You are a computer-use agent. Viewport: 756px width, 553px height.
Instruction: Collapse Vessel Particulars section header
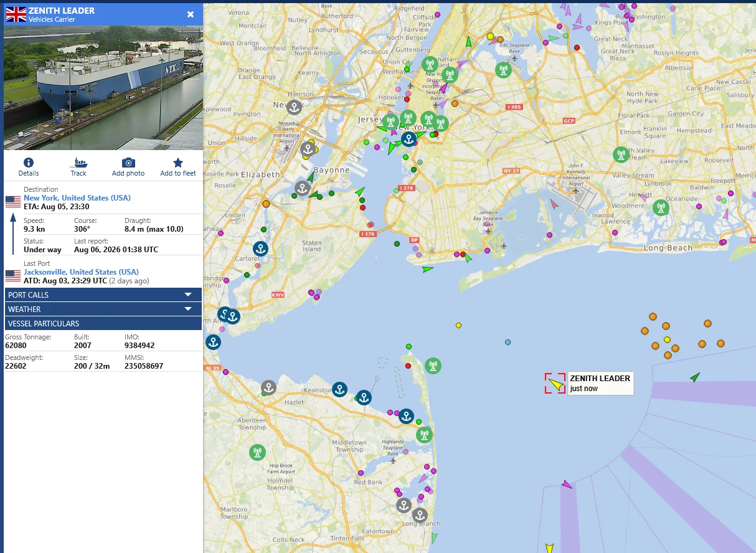tap(103, 323)
